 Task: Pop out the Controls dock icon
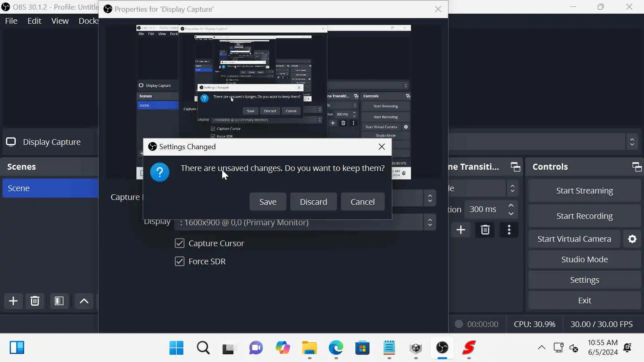point(637,167)
